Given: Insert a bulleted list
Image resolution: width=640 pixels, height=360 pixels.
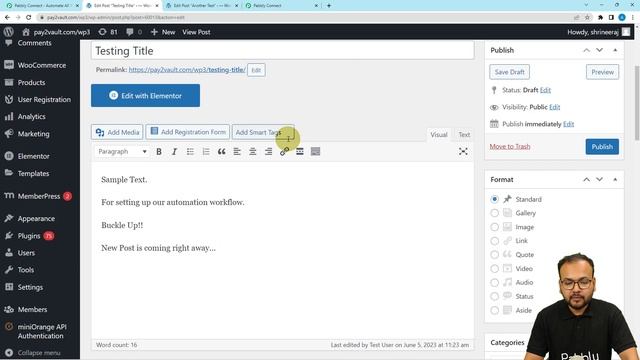Looking at the screenshot, I should click(x=190, y=151).
